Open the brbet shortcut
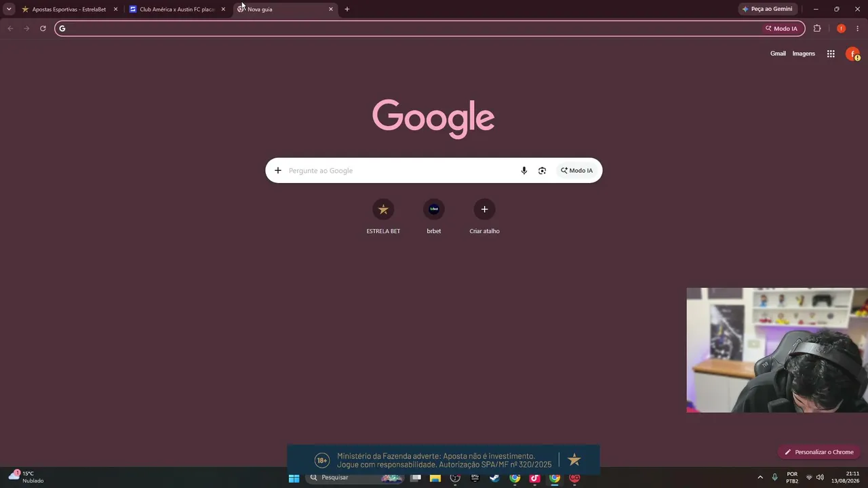Image resolution: width=868 pixels, height=488 pixels. 434,217
